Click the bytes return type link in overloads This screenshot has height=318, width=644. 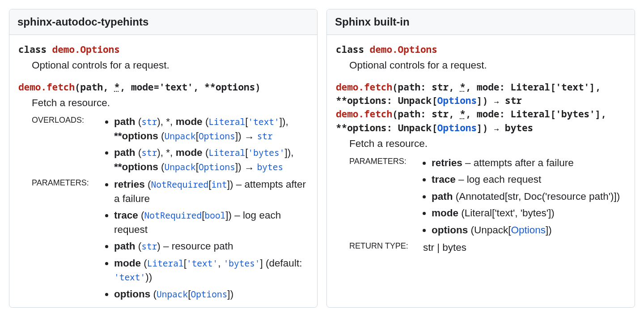pyautogui.click(x=270, y=167)
